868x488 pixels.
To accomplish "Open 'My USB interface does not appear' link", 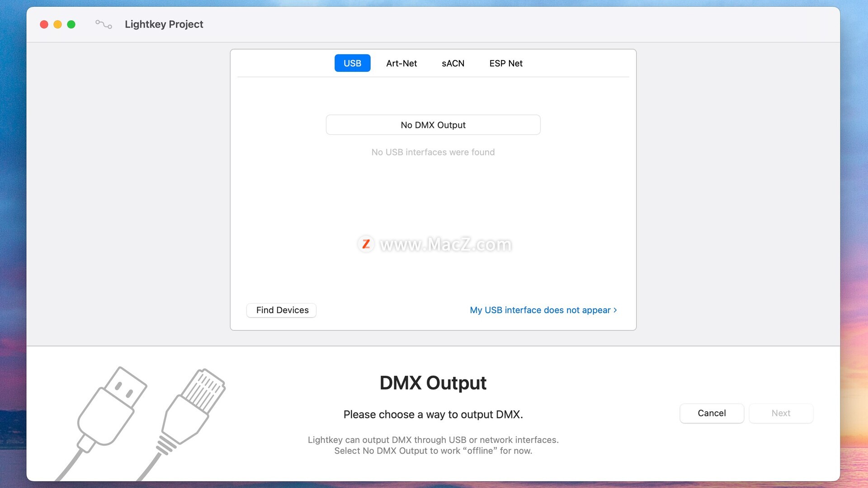I will (542, 310).
